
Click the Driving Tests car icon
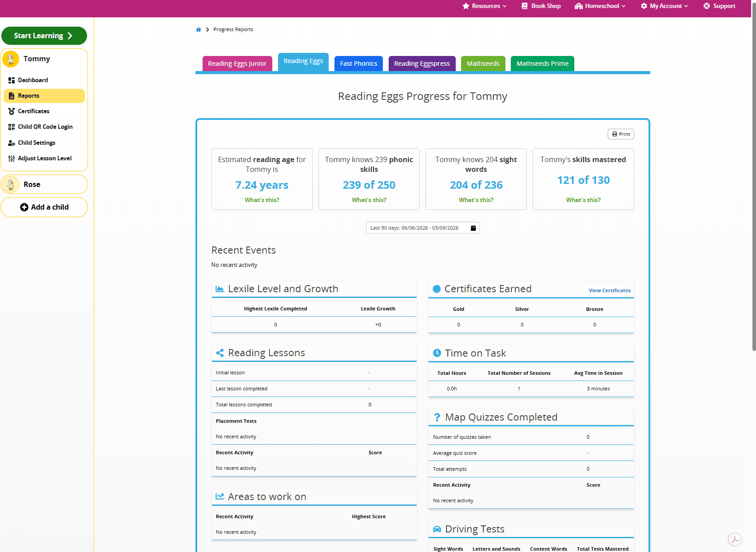(437, 529)
